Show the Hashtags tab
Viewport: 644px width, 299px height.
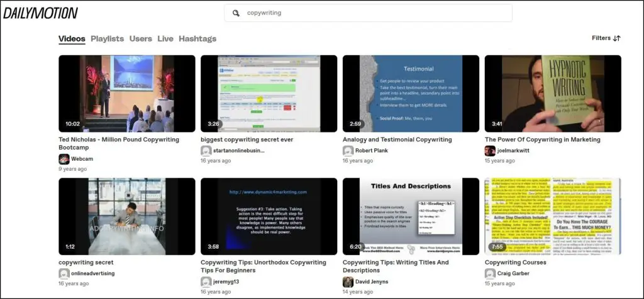[197, 38]
